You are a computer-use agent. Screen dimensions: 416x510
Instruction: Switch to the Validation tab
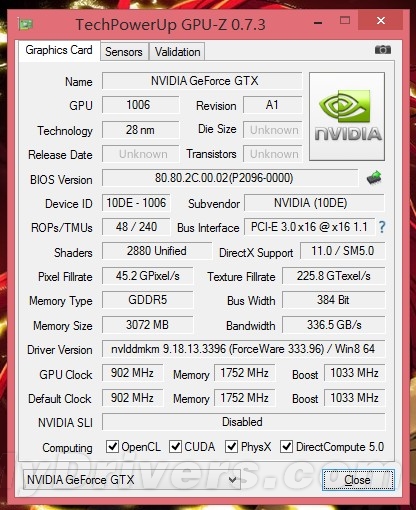177,52
